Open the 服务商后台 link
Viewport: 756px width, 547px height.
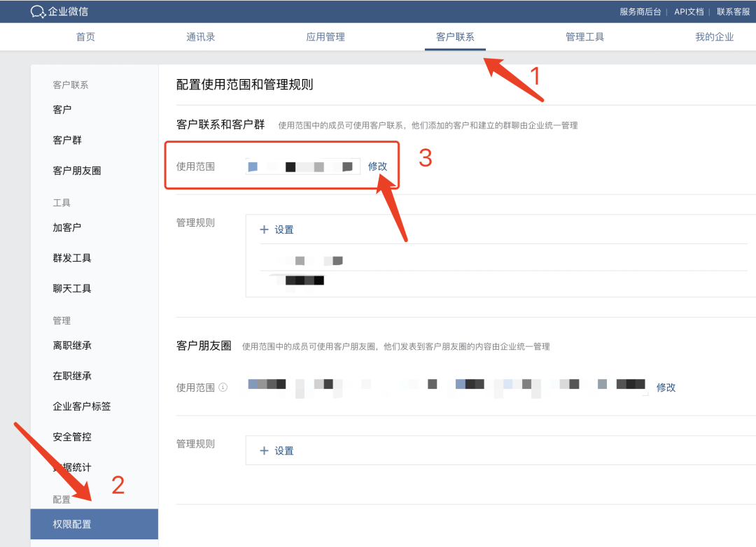click(638, 12)
